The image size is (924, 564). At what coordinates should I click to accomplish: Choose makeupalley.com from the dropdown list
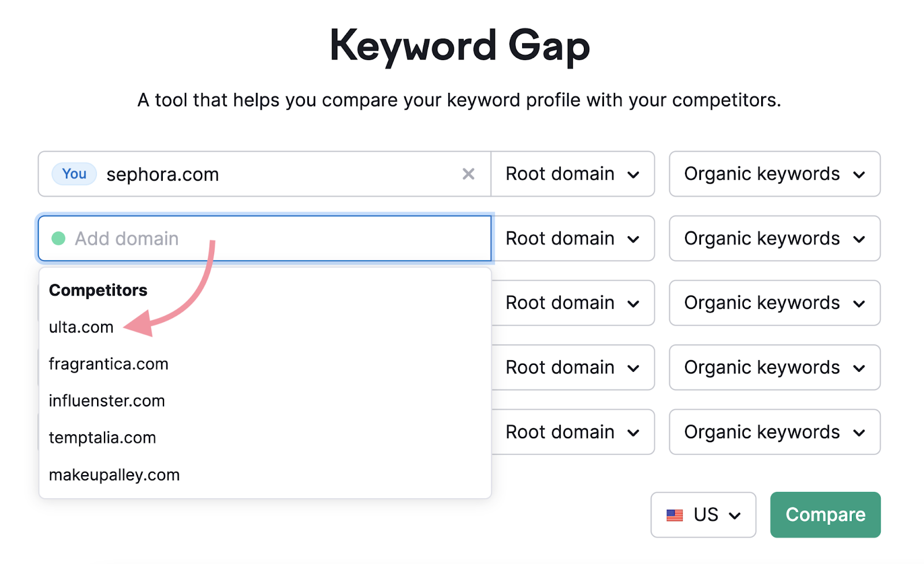pos(114,475)
